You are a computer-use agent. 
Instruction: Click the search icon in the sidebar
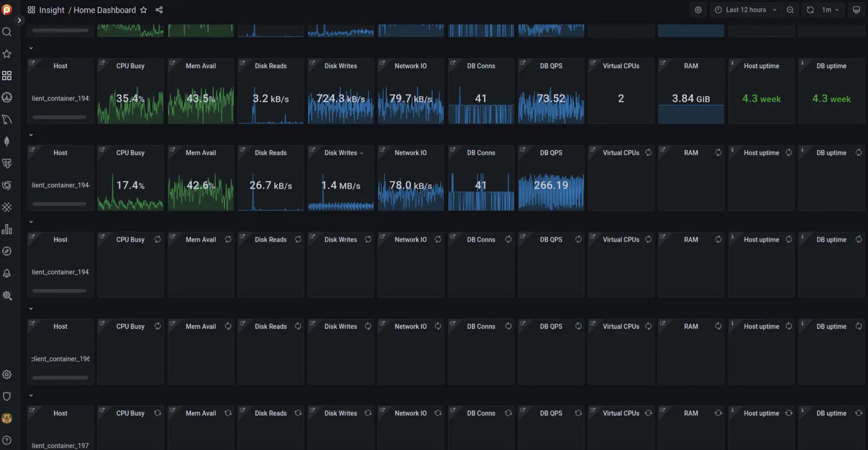point(7,32)
